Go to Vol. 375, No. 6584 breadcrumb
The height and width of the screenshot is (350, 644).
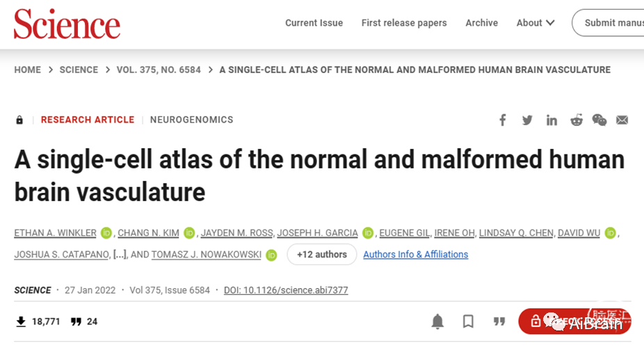point(159,70)
